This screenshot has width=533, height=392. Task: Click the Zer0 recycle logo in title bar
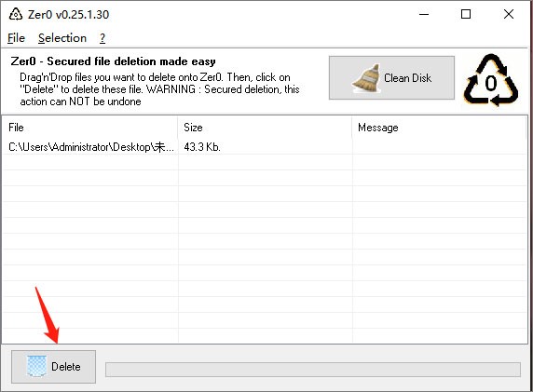point(16,14)
